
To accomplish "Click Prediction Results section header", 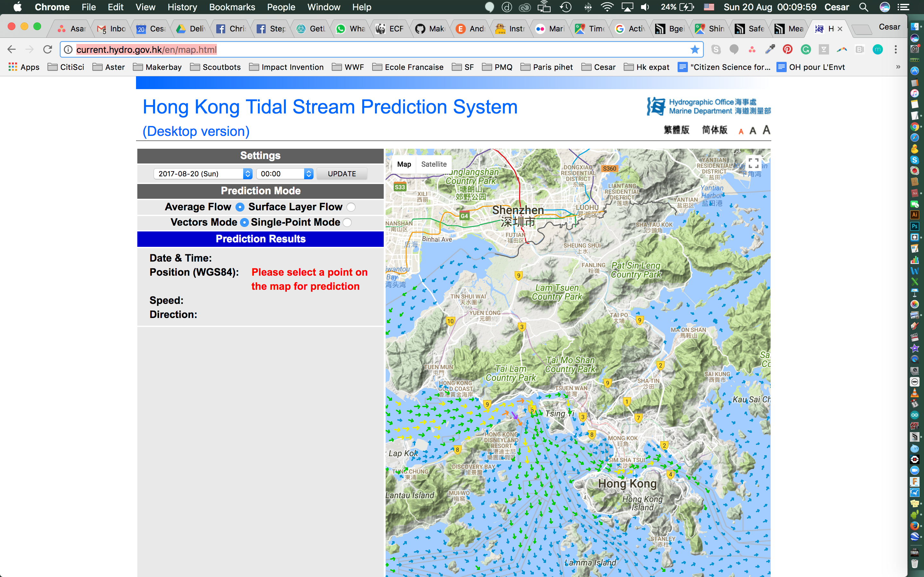I will 260,238.
